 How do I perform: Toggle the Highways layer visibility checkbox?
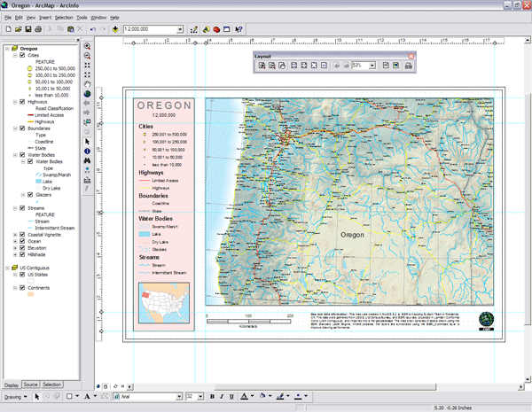click(x=21, y=102)
